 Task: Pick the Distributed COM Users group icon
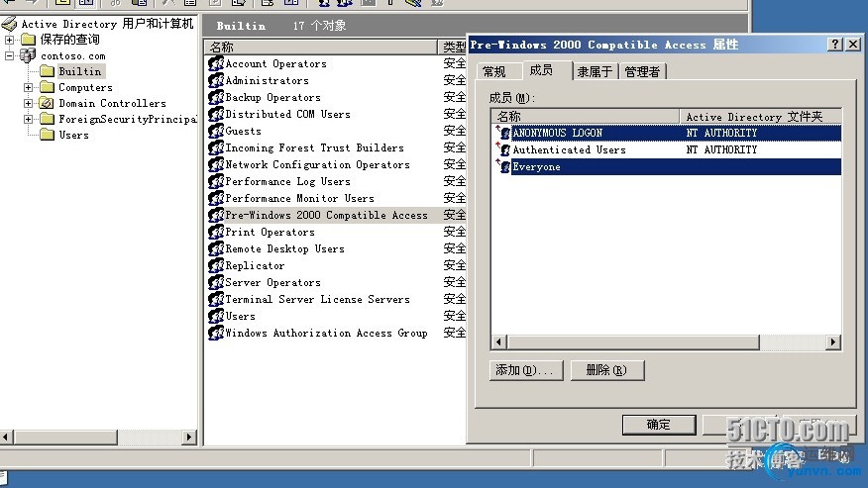pos(216,114)
